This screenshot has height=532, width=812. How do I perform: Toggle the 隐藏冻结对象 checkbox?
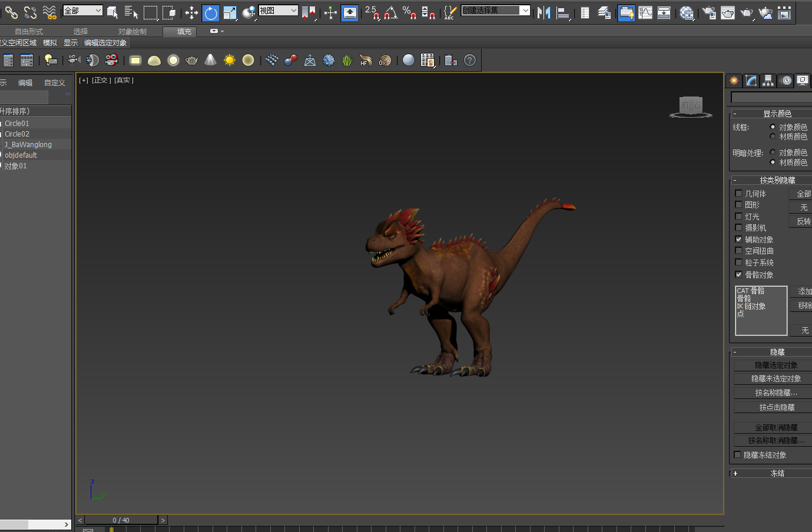pyautogui.click(x=737, y=455)
